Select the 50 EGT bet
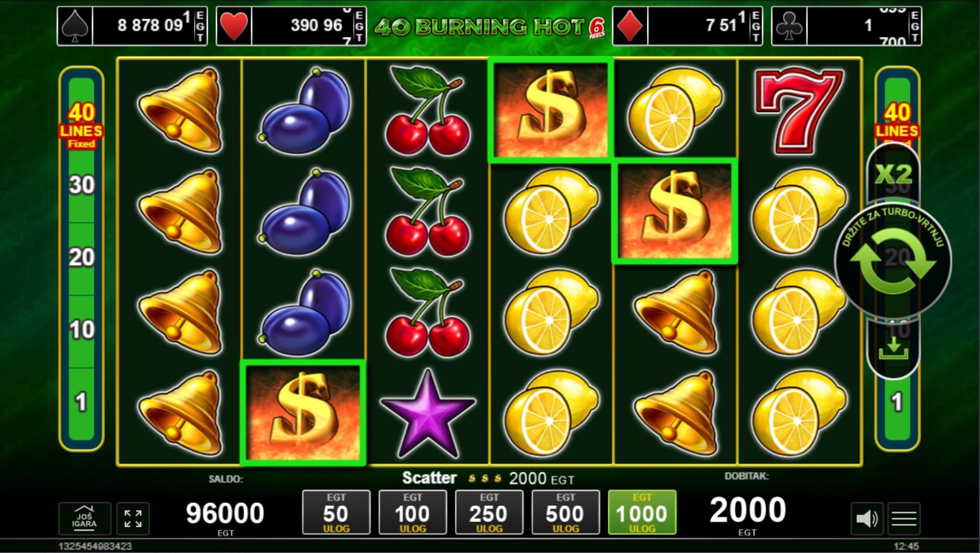Viewport: 980px width, 553px height. coord(336,512)
